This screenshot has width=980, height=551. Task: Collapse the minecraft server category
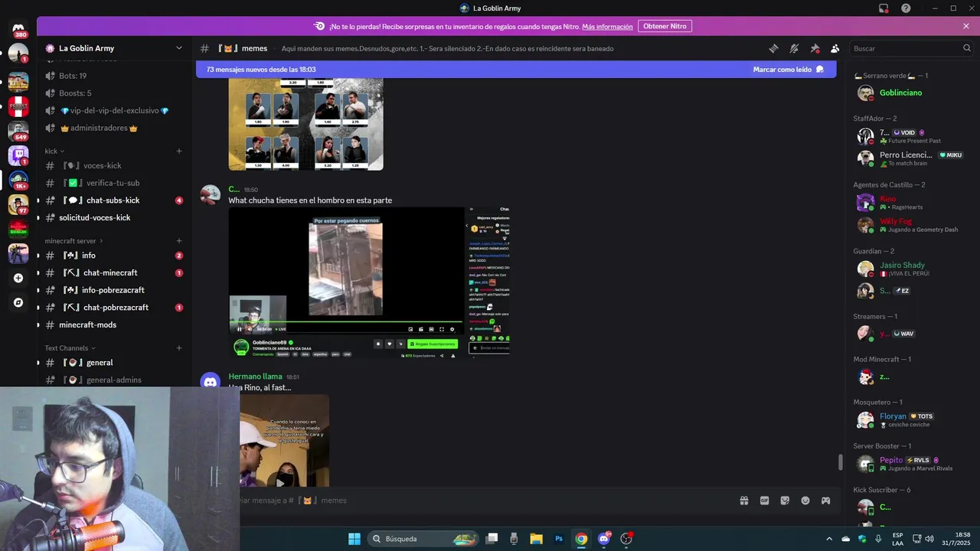point(75,241)
